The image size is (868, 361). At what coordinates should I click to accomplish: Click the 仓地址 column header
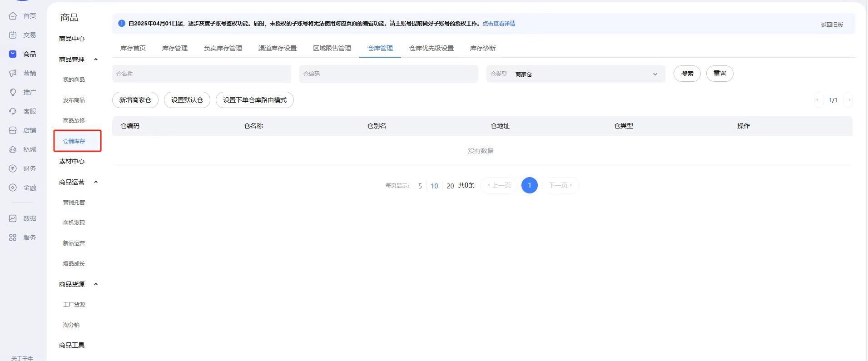(x=500, y=126)
